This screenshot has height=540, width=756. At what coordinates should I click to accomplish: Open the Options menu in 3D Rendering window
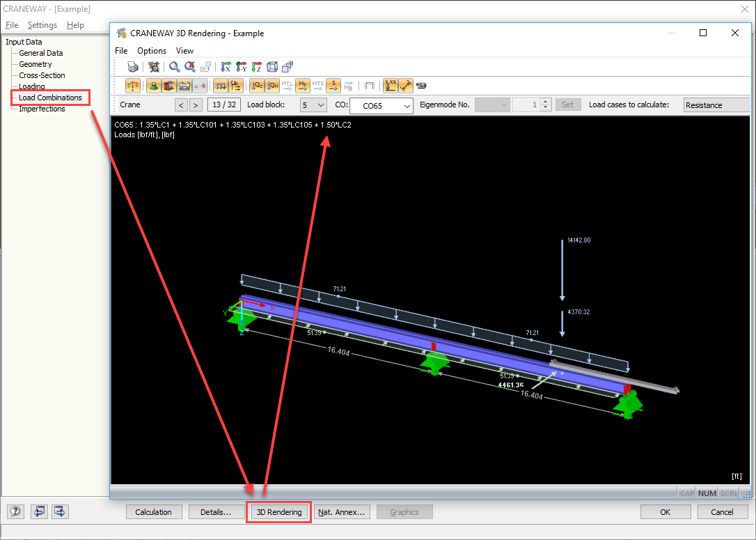pyautogui.click(x=151, y=50)
